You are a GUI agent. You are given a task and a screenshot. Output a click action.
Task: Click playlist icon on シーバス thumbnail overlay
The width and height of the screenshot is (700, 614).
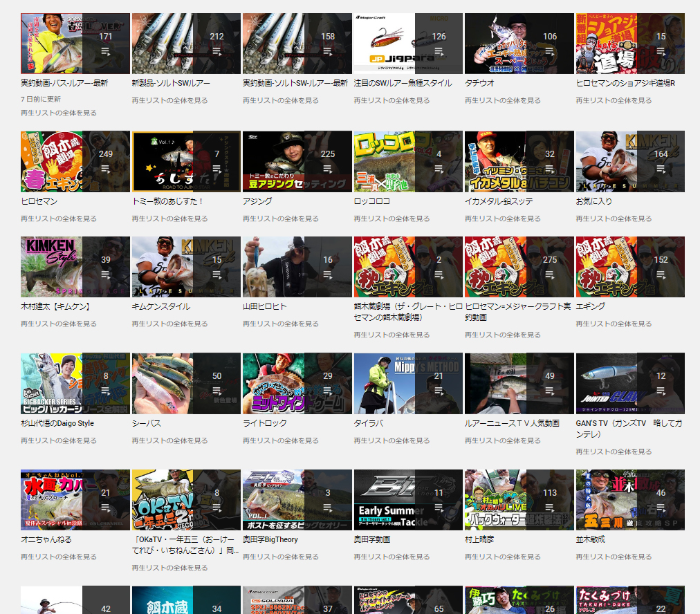click(217, 391)
